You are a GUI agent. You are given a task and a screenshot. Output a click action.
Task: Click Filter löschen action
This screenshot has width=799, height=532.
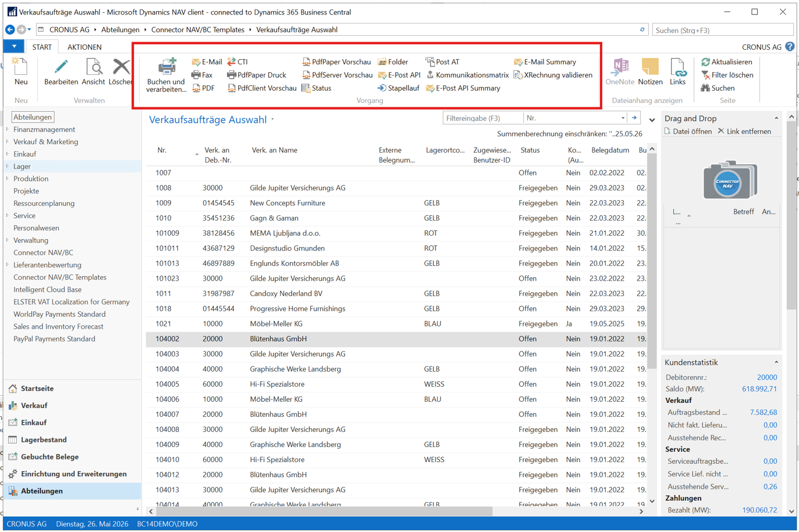(x=727, y=75)
